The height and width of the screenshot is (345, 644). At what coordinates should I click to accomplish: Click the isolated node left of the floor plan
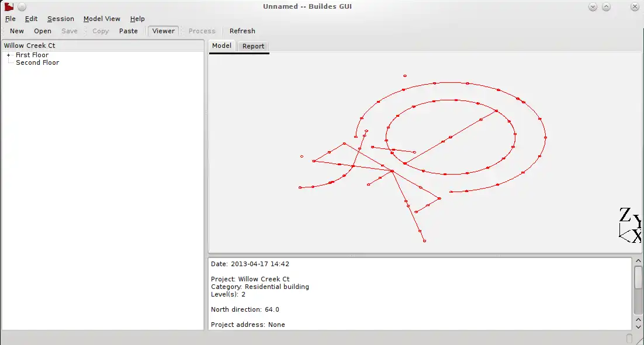tap(302, 156)
